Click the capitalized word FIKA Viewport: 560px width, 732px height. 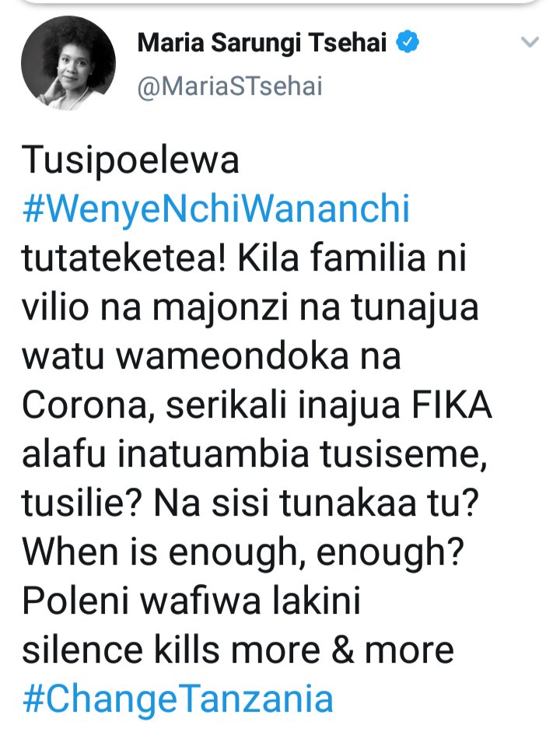(x=452, y=405)
